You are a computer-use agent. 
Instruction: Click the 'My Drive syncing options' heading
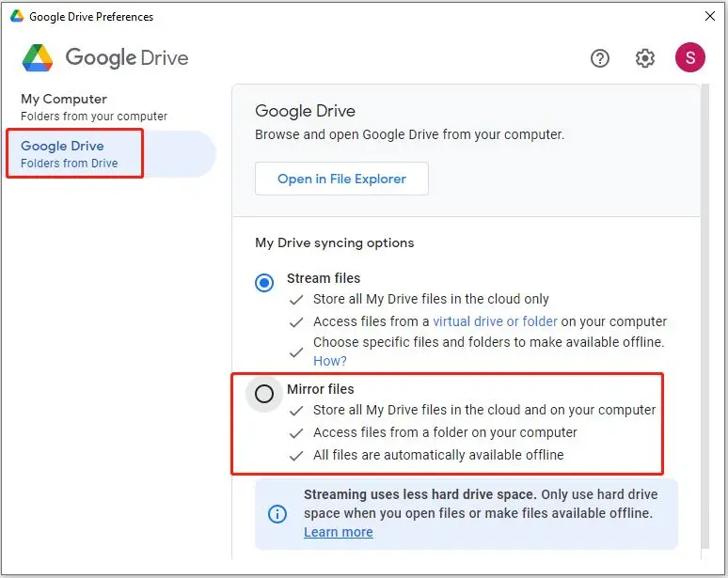click(x=334, y=242)
